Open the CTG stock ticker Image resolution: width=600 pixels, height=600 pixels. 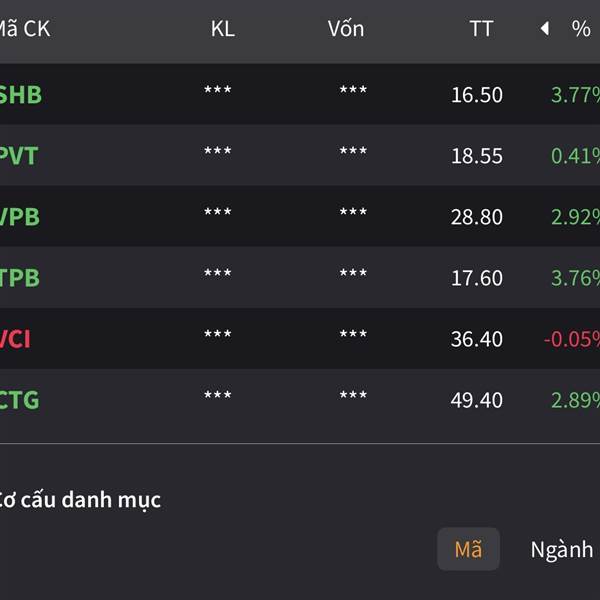pyautogui.click(x=20, y=400)
